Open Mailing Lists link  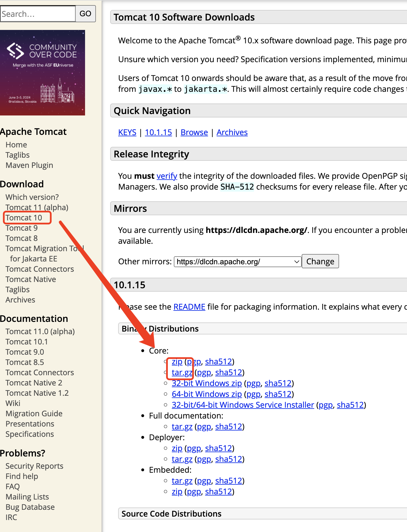tap(27, 497)
